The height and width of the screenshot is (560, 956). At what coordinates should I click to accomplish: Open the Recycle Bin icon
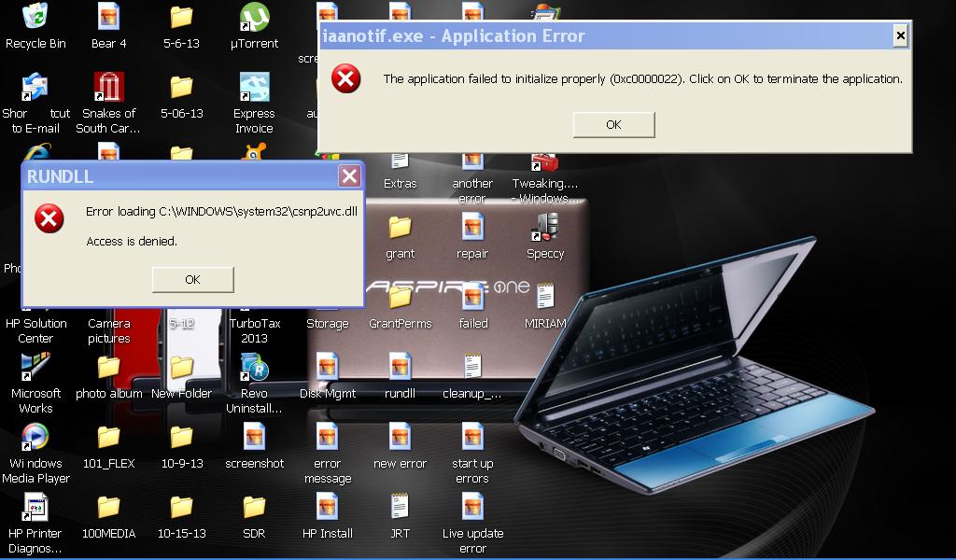(x=35, y=17)
